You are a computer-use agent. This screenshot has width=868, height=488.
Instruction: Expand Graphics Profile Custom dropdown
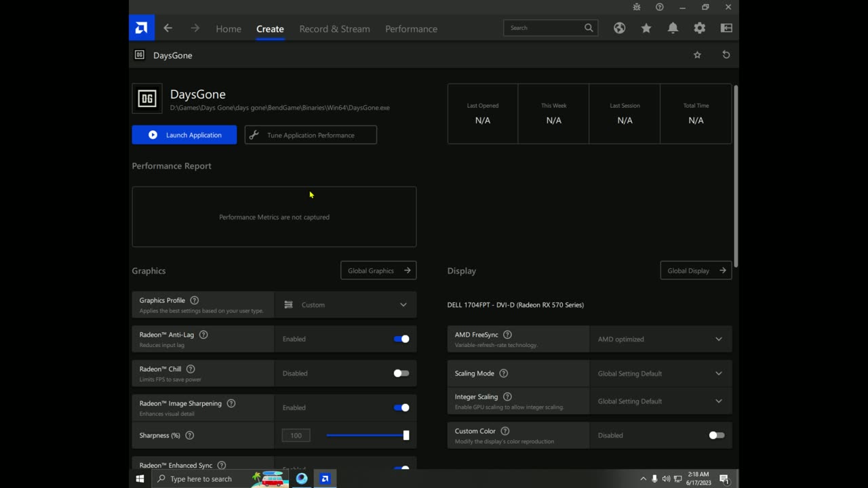pyautogui.click(x=345, y=305)
